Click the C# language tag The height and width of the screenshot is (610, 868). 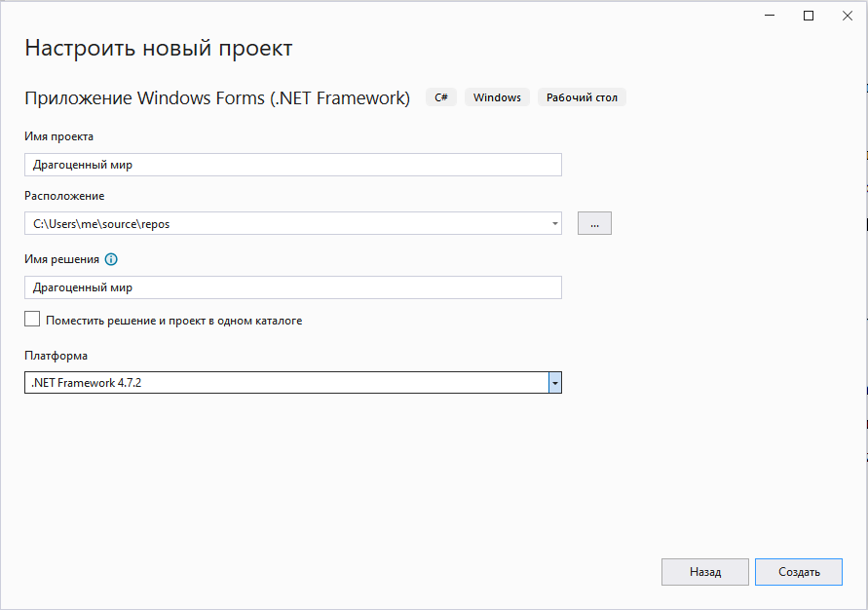click(x=441, y=97)
